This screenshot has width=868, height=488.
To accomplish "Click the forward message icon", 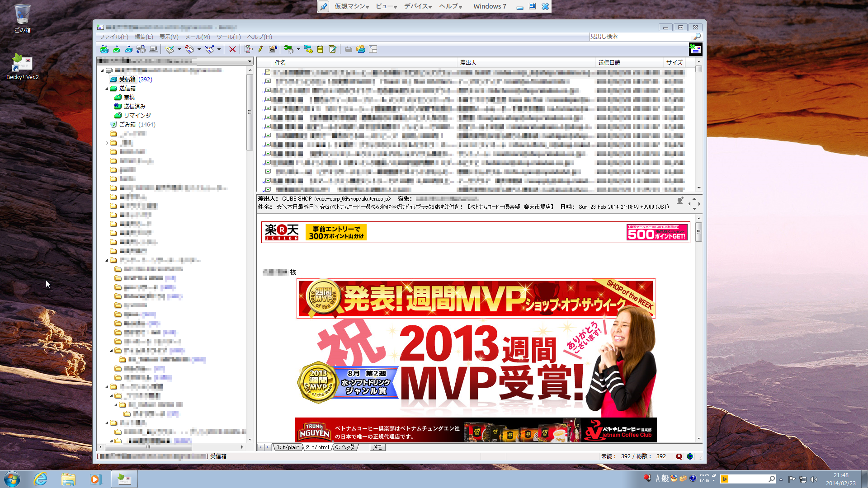I will click(209, 49).
